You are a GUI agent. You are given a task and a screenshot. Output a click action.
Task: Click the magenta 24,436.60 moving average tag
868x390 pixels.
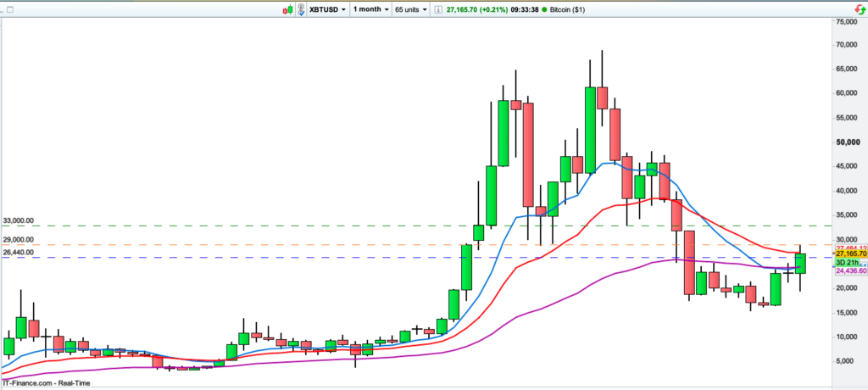click(x=850, y=271)
